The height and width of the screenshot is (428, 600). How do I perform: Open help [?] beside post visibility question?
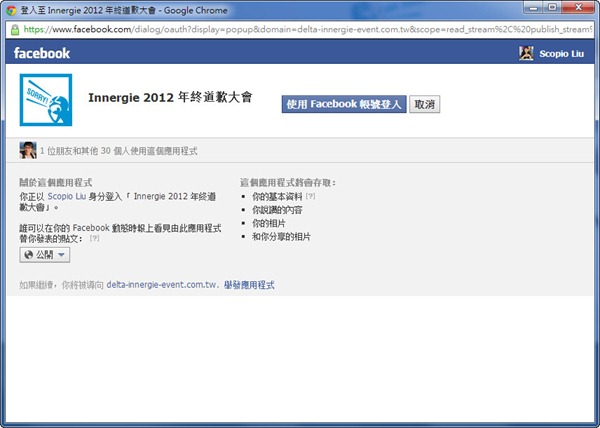pyautogui.click(x=94, y=238)
